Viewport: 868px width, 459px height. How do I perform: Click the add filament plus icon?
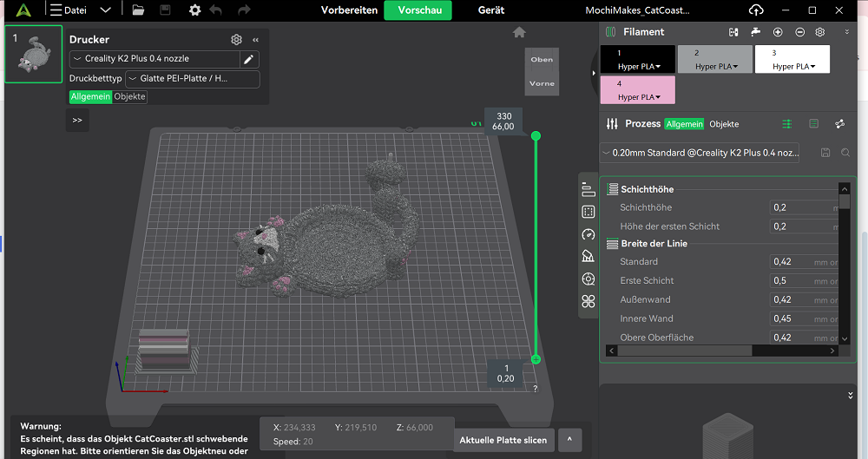(x=777, y=32)
